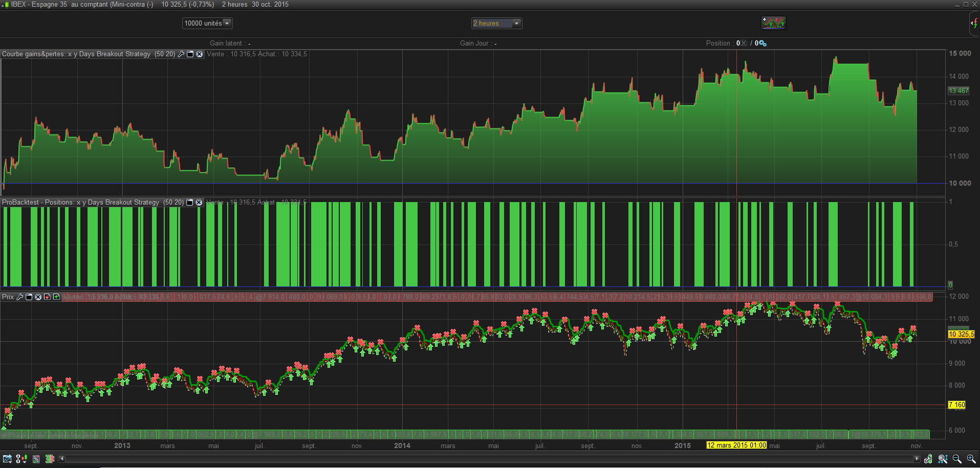
Task: Click the order book icon in bottom toolbar
Action: (50, 459)
